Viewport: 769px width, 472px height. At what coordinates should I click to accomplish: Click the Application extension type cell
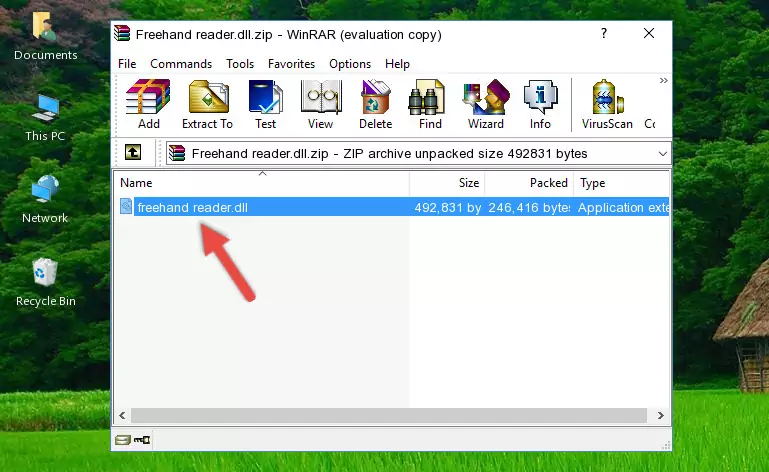point(623,208)
